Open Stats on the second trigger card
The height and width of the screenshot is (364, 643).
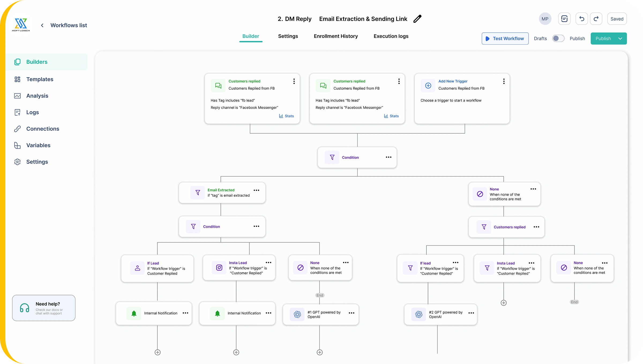[391, 116]
